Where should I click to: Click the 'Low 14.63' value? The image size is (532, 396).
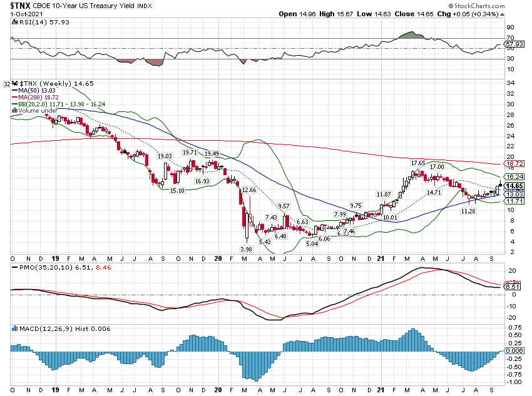pyautogui.click(x=374, y=14)
